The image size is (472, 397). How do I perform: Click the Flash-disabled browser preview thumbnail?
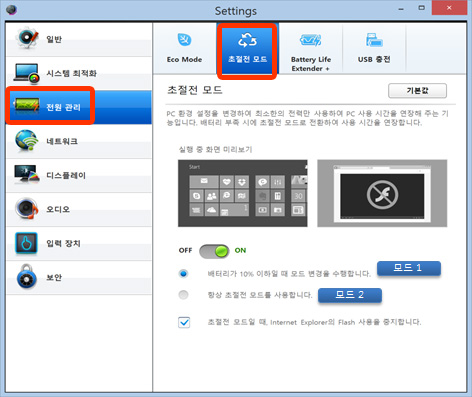coord(382,193)
